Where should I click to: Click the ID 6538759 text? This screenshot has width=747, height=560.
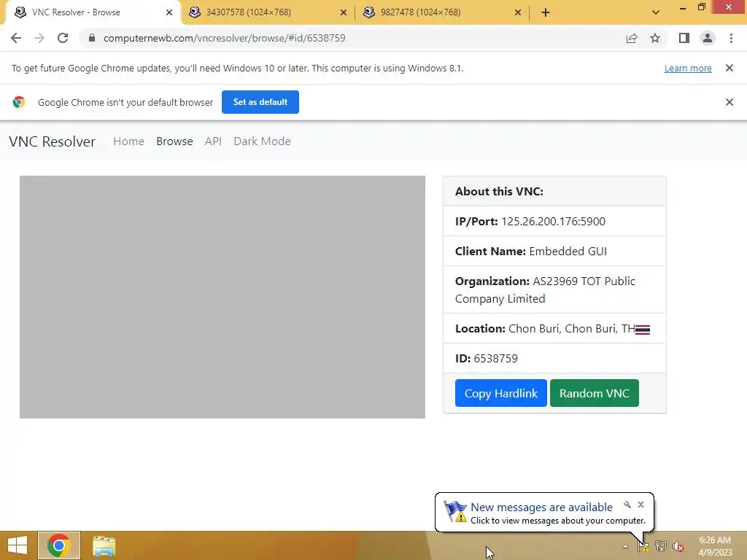coord(487,359)
